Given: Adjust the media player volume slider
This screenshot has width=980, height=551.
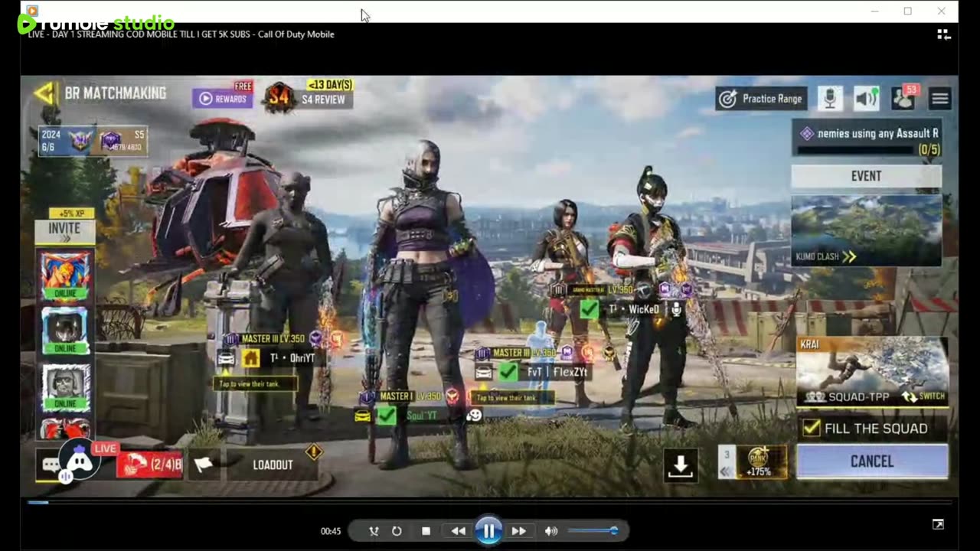Looking at the screenshot, I should (593, 530).
